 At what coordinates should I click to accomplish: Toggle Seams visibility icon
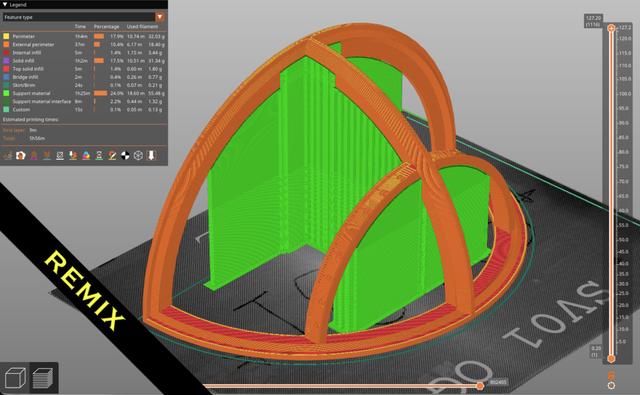60,155
